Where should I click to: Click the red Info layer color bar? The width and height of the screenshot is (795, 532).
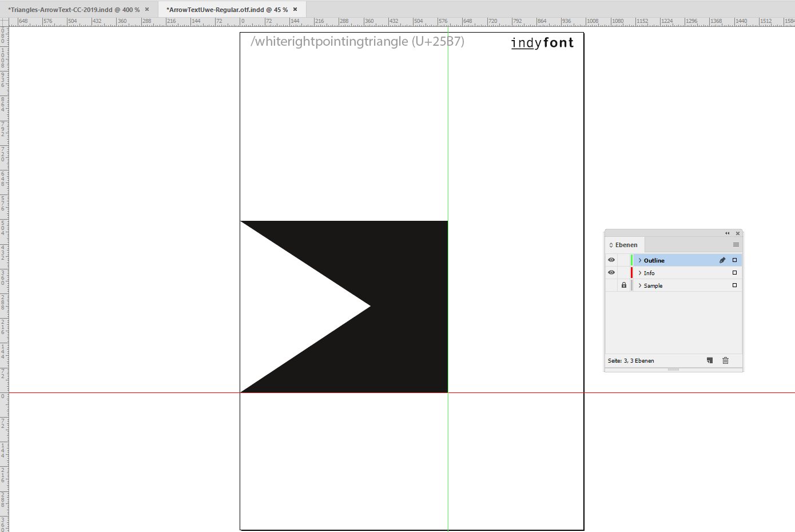632,273
